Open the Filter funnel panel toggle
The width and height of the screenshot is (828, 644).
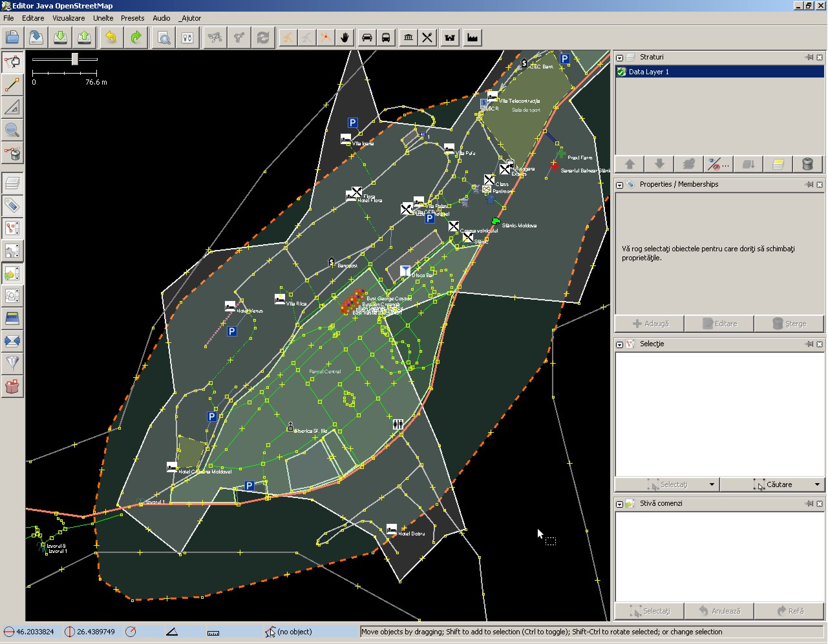pyautogui.click(x=12, y=364)
